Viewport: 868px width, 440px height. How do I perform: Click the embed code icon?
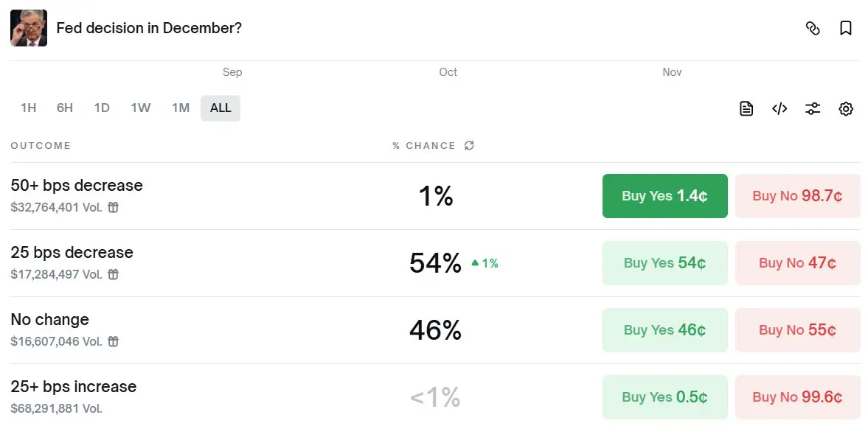coord(780,109)
